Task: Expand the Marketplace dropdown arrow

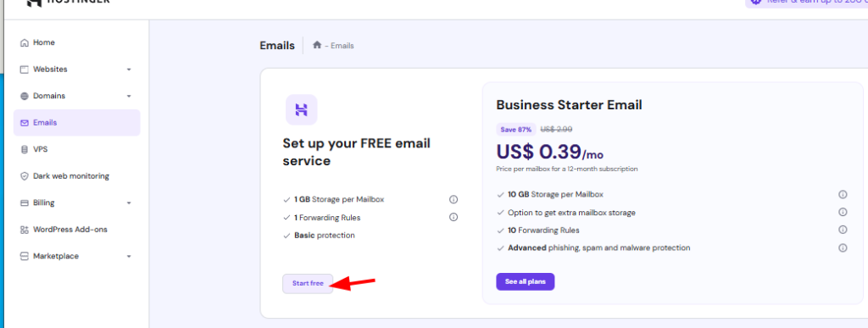Action: point(129,257)
